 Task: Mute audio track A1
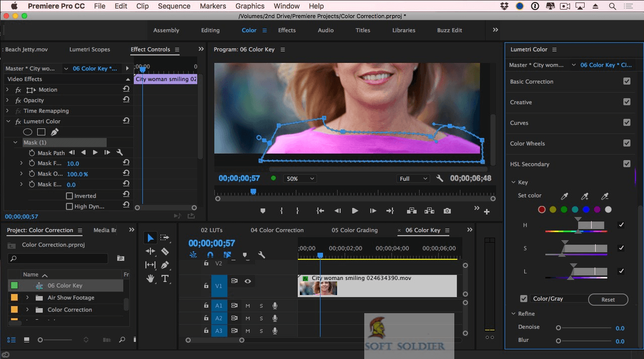(x=248, y=305)
